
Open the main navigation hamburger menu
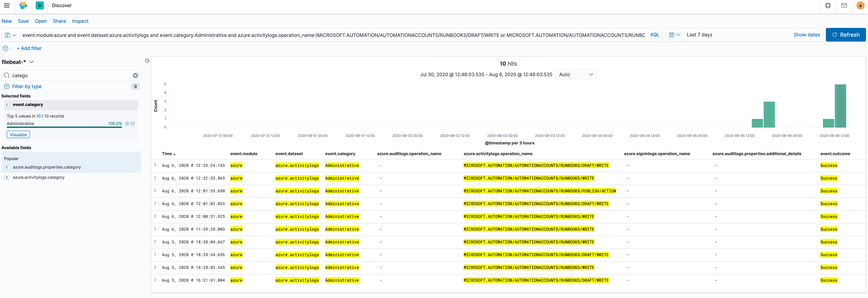click(6, 5)
